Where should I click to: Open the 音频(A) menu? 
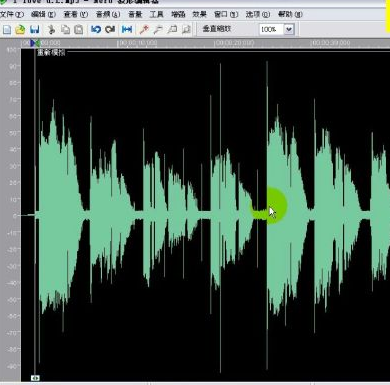click(108, 14)
